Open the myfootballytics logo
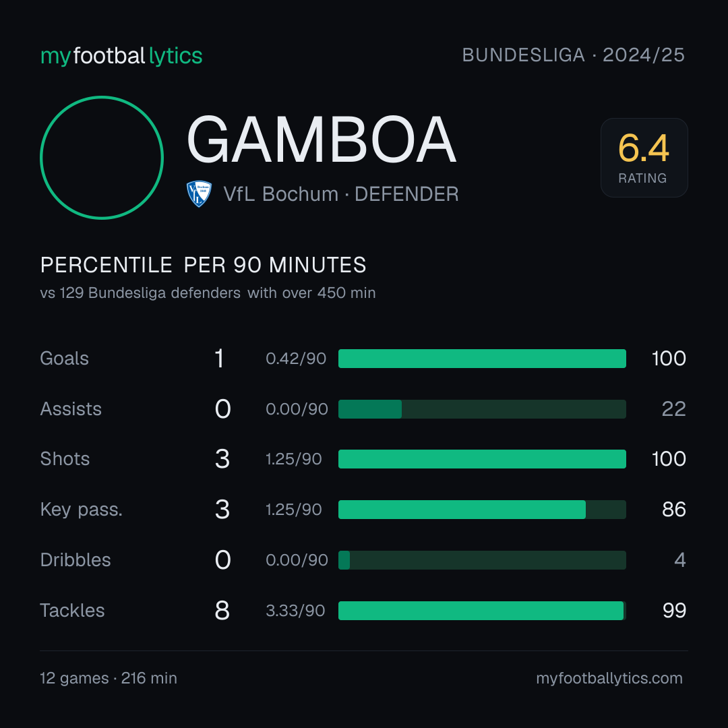Viewport: 728px width, 728px height. [x=121, y=56]
